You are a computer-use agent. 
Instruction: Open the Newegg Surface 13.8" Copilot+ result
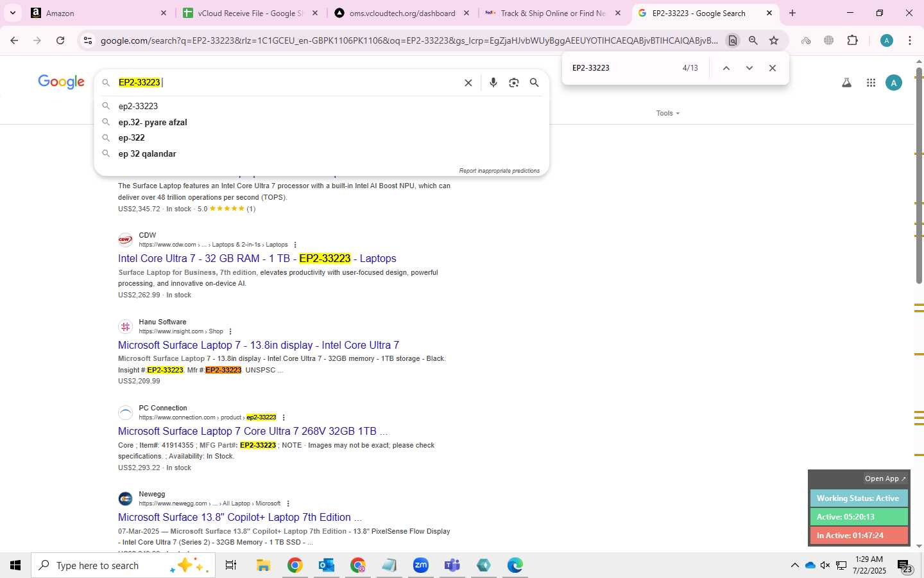pos(240,517)
